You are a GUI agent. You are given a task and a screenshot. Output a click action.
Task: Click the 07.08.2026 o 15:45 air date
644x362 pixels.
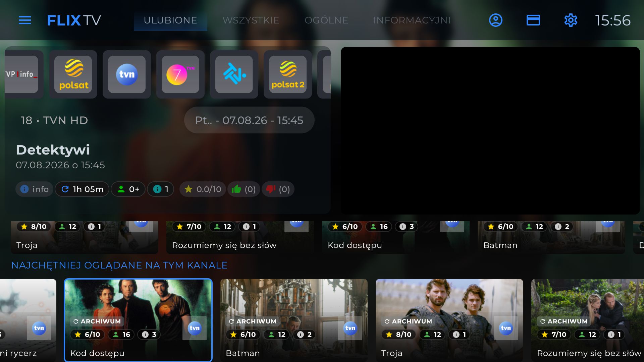(60, 165)
